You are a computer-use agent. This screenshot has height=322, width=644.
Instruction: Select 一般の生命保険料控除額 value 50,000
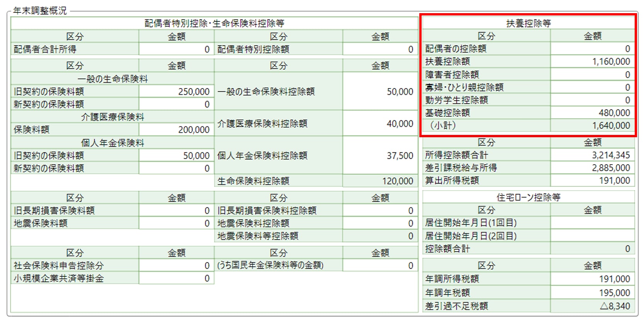coord(380,91)
